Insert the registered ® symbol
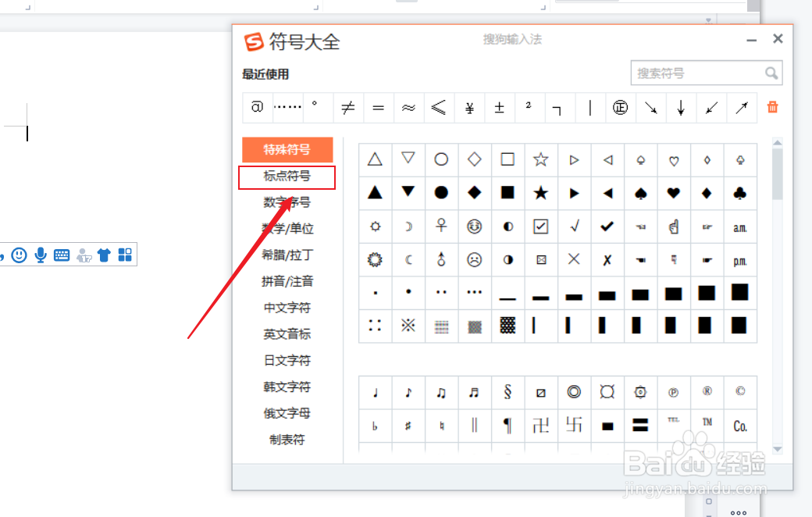Viewport: 812px width, 517px height. point(707,391)
